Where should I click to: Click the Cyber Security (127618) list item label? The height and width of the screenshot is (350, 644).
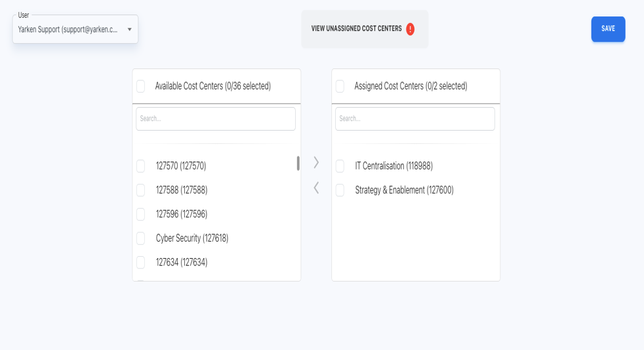pos(191,238)
